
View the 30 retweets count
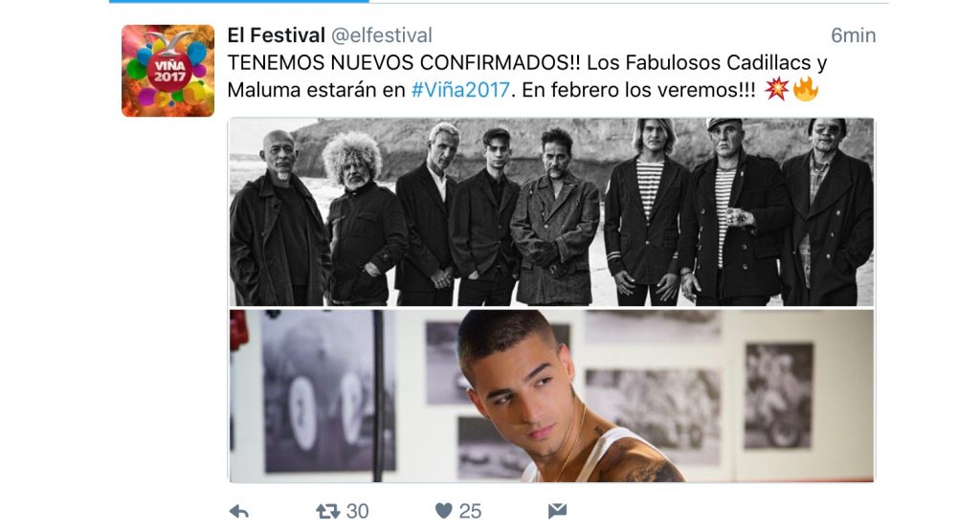[358, 512]
